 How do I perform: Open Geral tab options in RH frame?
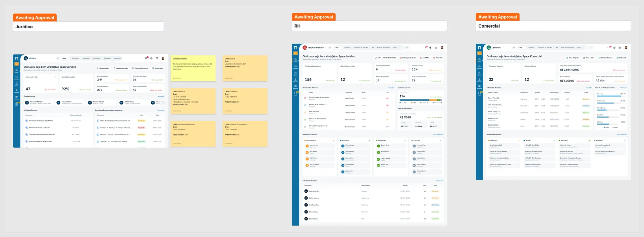coord(340,48)
